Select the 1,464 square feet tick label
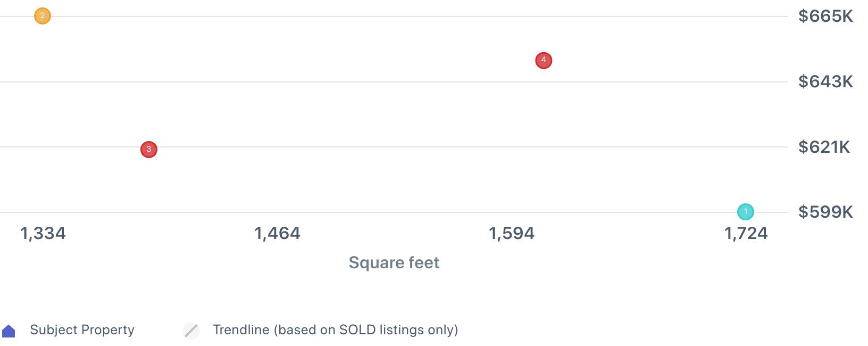This screenshot has height=346, width=868. tap(277, 233)
